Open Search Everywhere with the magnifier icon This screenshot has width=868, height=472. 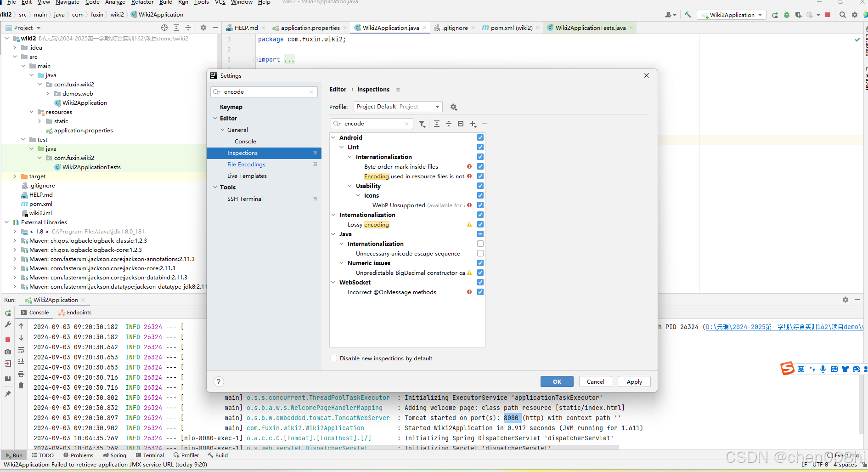coord(843,14)
